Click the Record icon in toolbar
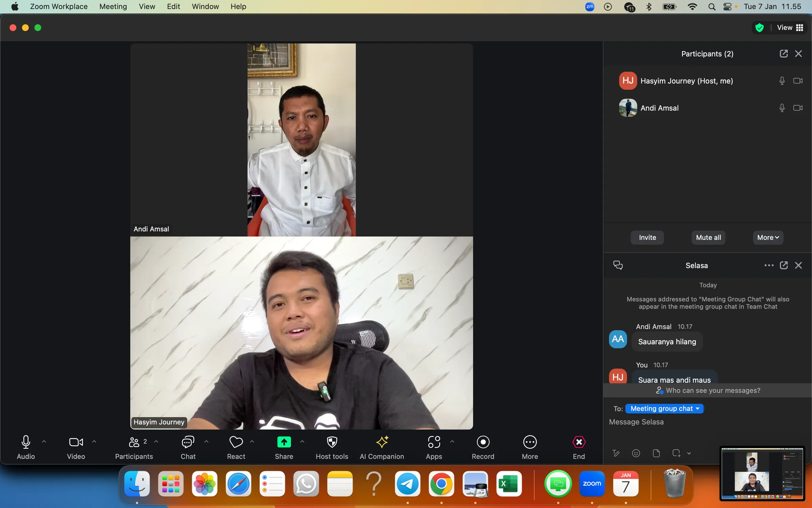The height and width of the screenshot is (508, 812). click(x=483, y=442)
